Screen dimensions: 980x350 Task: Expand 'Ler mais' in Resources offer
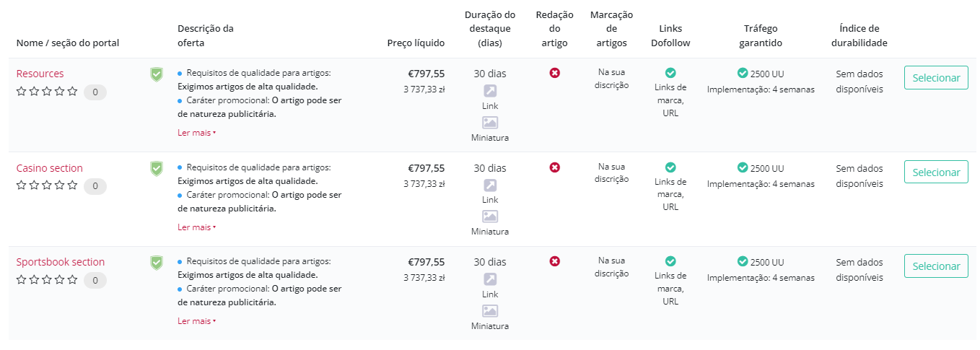coord(195,133)
